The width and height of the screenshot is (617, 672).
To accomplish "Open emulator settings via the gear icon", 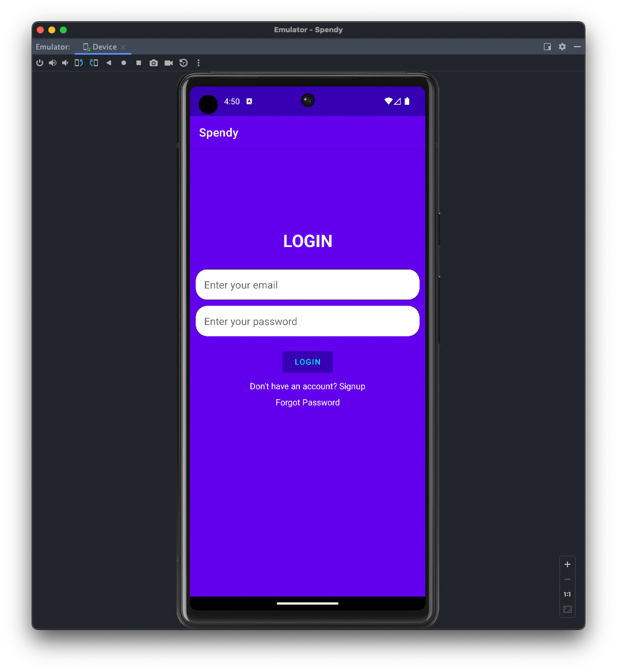I will point(562,47).
